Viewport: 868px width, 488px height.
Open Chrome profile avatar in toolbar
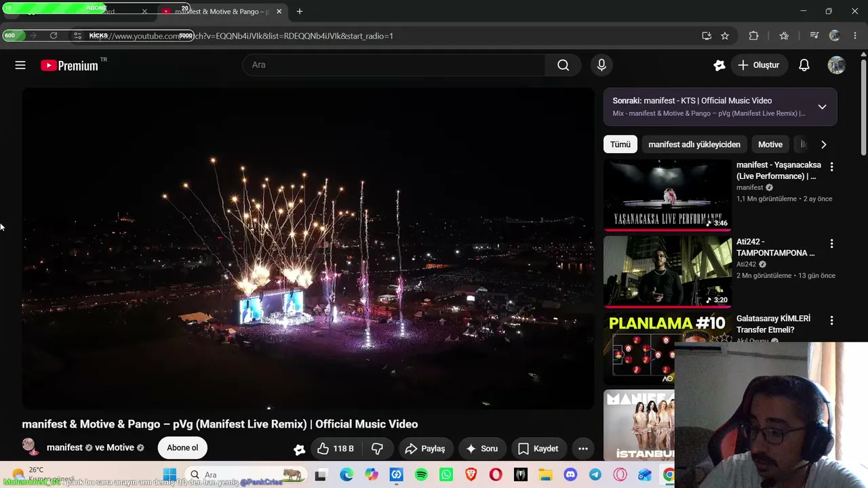coord(834,36)
